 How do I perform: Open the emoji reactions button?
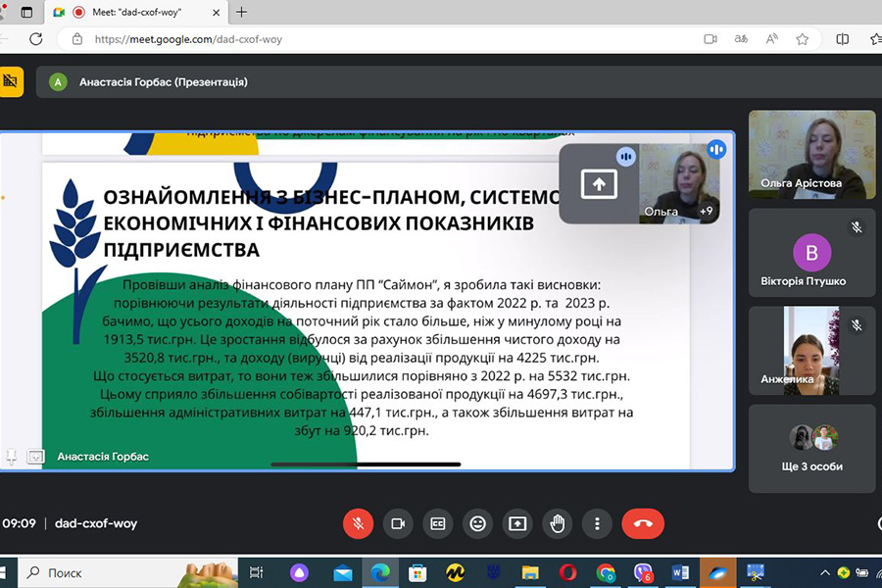(477, 524)
